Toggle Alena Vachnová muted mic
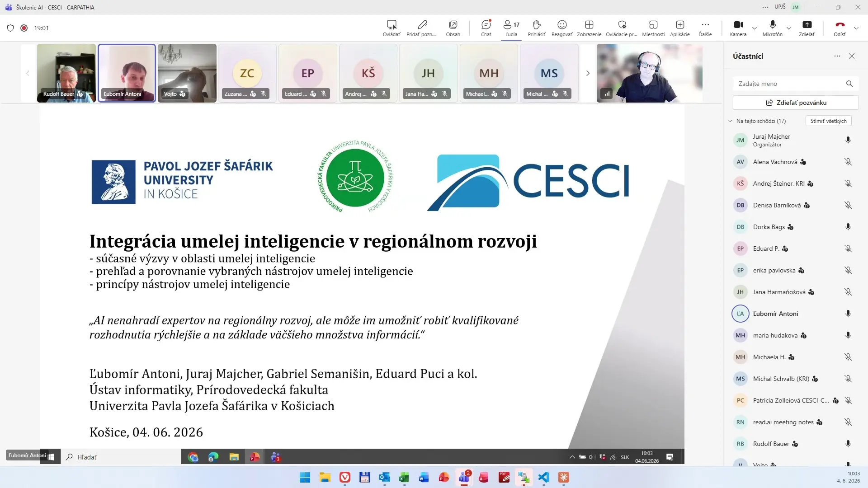868x488 pixels. pos(848,162)
